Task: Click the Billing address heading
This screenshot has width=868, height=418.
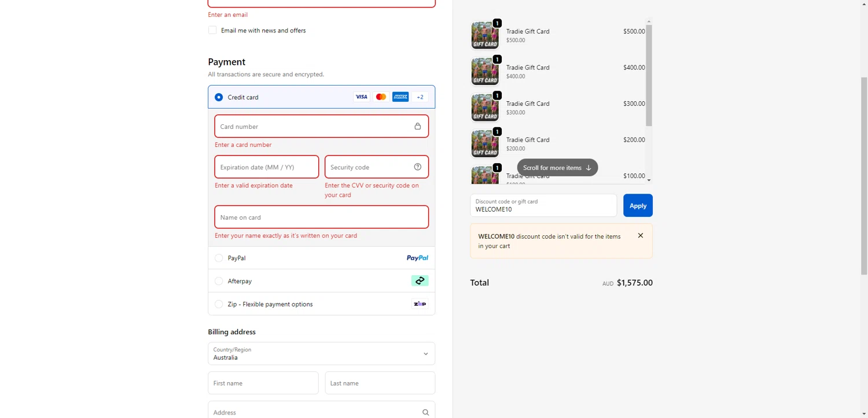Action: 231,332
